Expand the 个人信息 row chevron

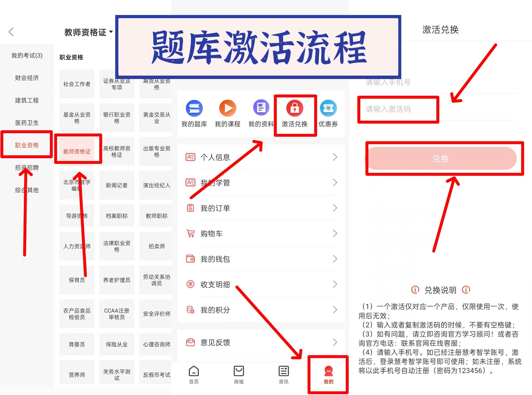tap(335, 157)
